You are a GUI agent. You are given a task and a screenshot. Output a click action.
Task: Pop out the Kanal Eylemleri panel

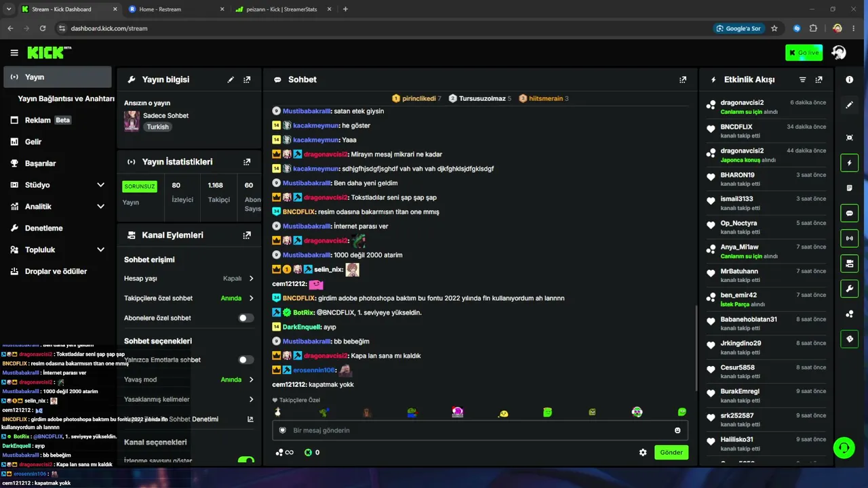247,235
